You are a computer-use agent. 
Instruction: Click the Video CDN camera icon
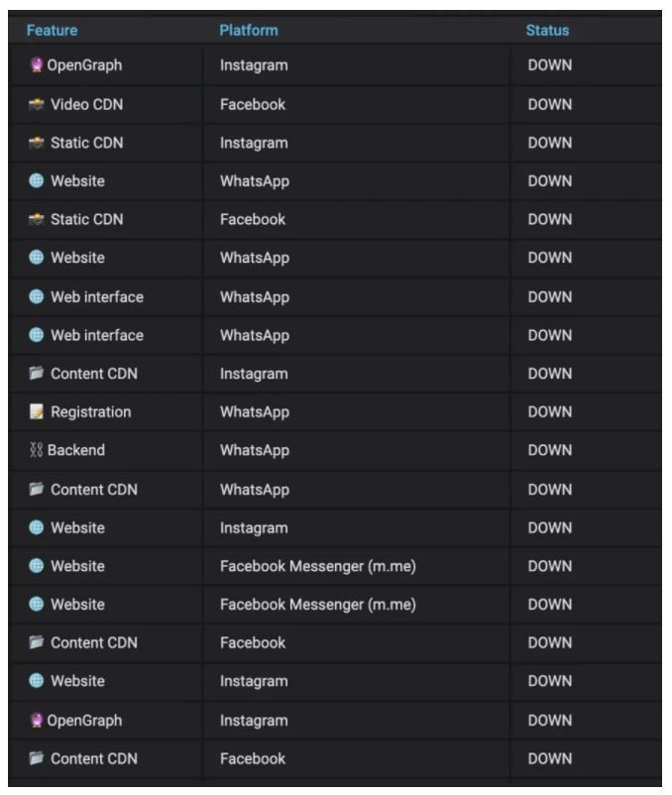(36, 104)
